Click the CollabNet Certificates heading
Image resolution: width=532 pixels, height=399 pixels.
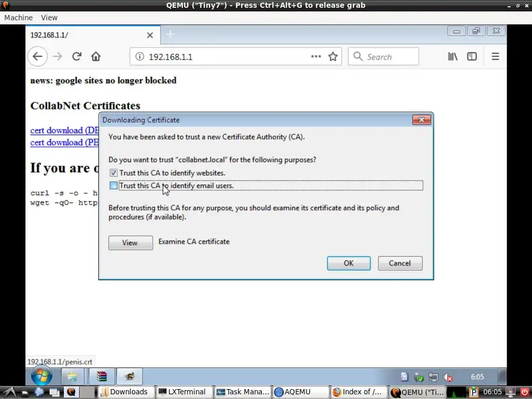[x=85, y=105]
